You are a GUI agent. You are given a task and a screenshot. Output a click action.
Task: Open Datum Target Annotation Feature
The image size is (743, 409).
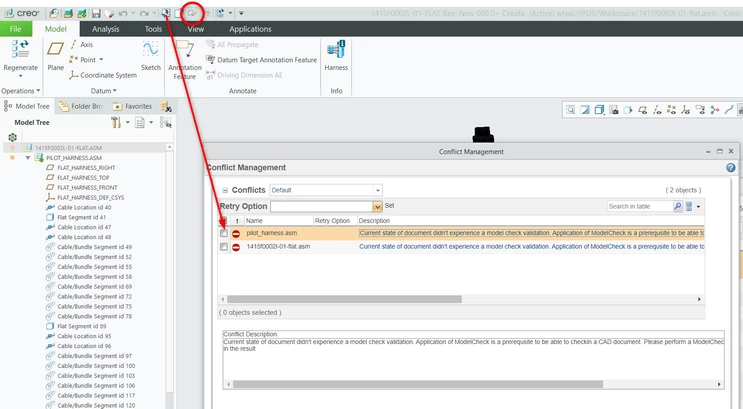[262, 60]
